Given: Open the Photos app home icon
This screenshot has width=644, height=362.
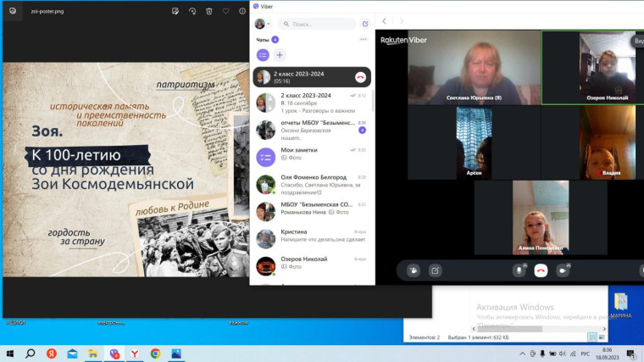Looking at the screenshot, I should click(13, 11).
